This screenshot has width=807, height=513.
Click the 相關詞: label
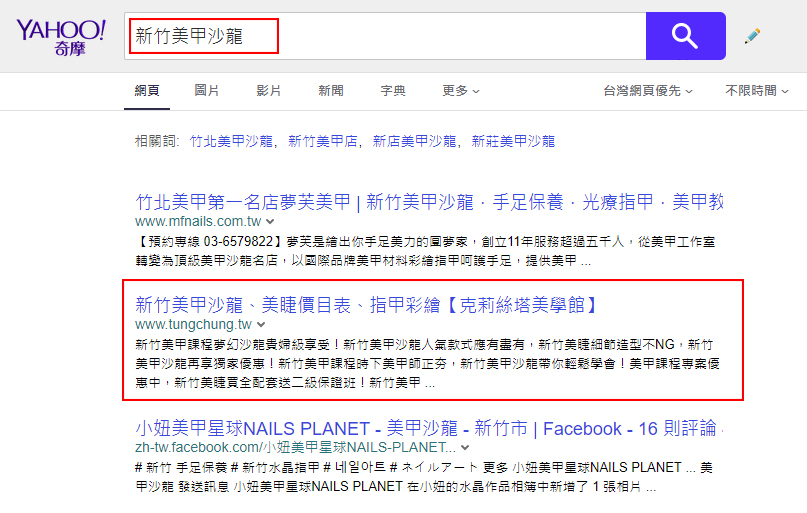click(x=157, y=141)
